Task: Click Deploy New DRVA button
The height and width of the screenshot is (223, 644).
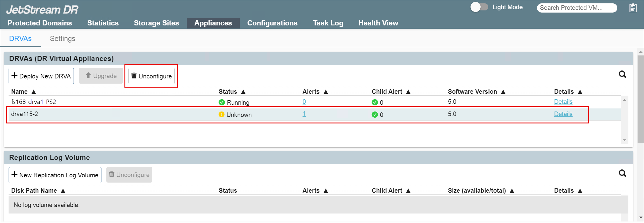Action: click(x=41, y=76)
